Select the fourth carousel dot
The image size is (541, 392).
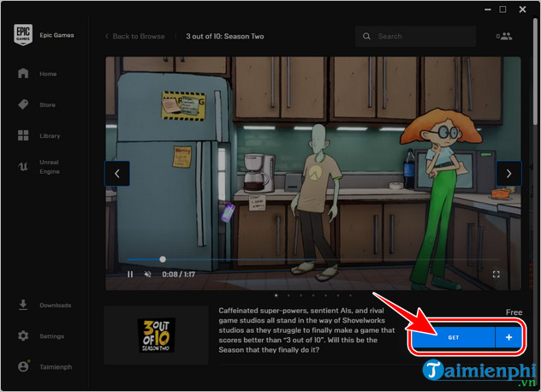pyautogui.click(x=313, y=295)
